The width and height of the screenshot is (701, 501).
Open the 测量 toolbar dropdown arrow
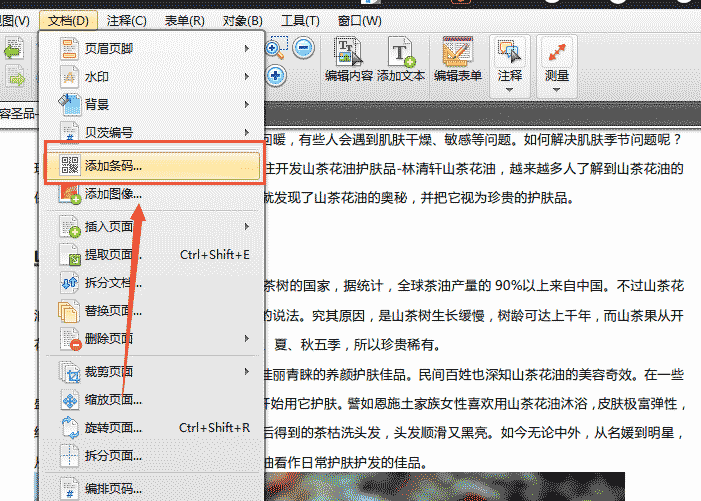[x=556, y=90]
